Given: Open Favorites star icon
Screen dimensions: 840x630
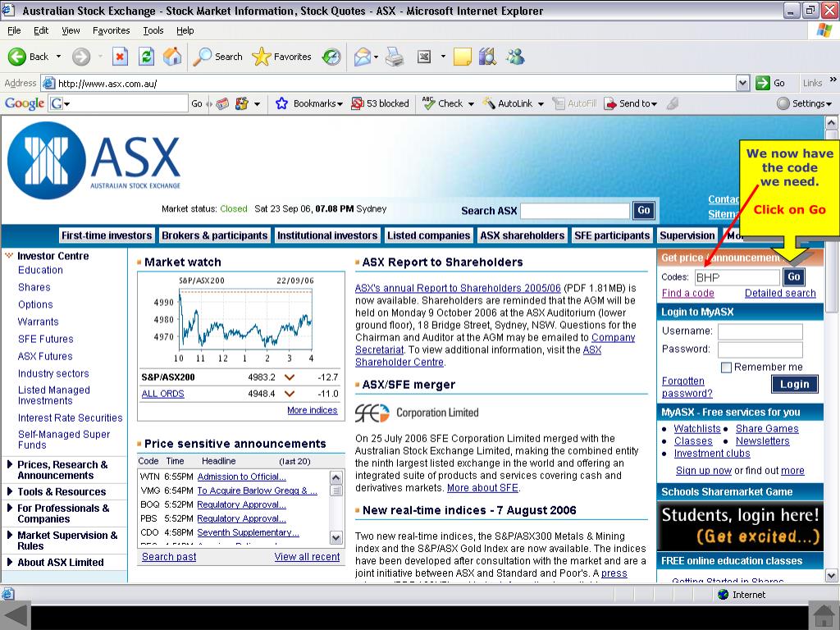Looking at the screenshot, I should [262, 57].
